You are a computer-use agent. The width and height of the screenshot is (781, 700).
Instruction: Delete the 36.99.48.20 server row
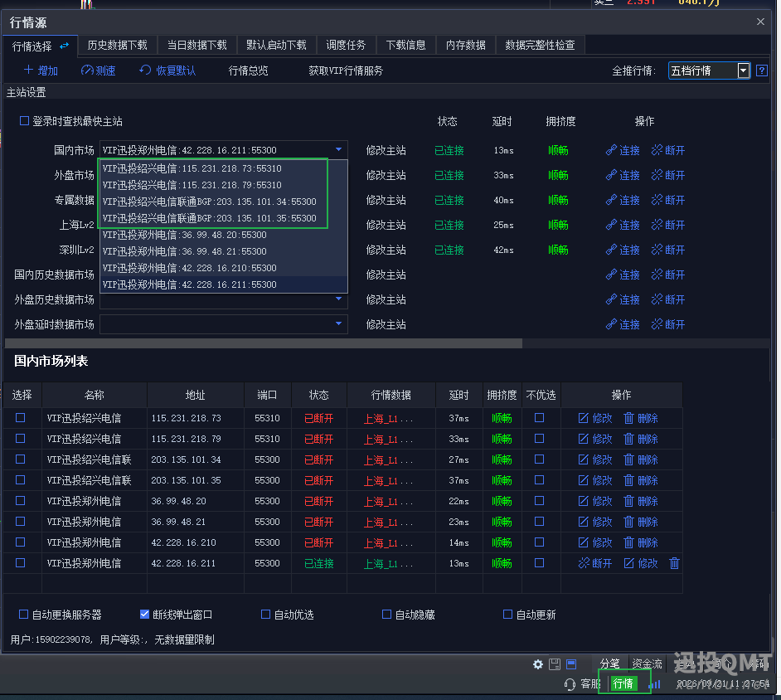(x=641, y=501)
